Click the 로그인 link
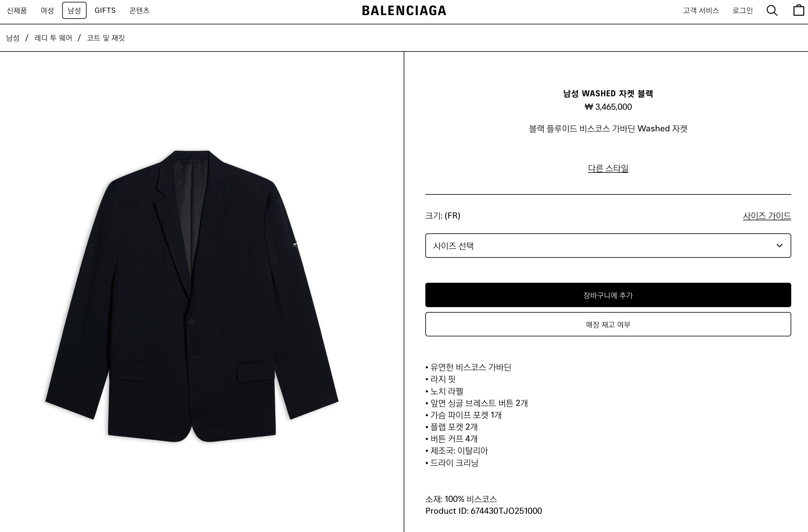 [742, 11]
